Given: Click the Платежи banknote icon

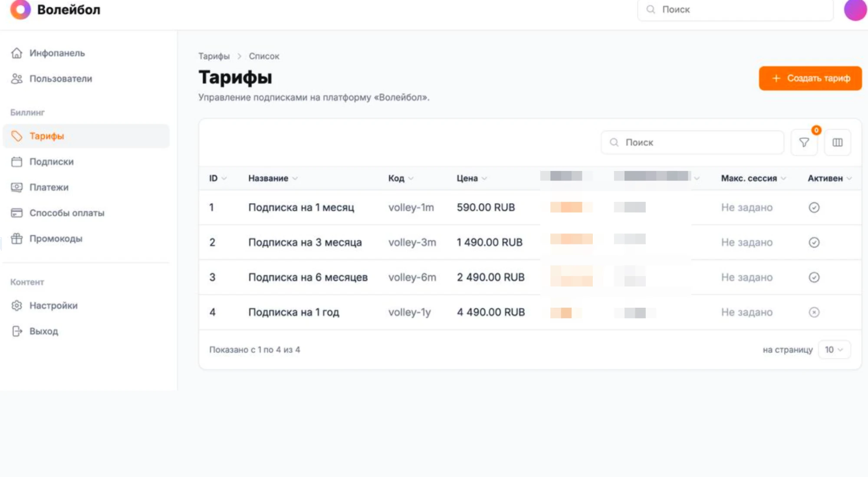Looking at the screenshot, I should tap(16, 187).
